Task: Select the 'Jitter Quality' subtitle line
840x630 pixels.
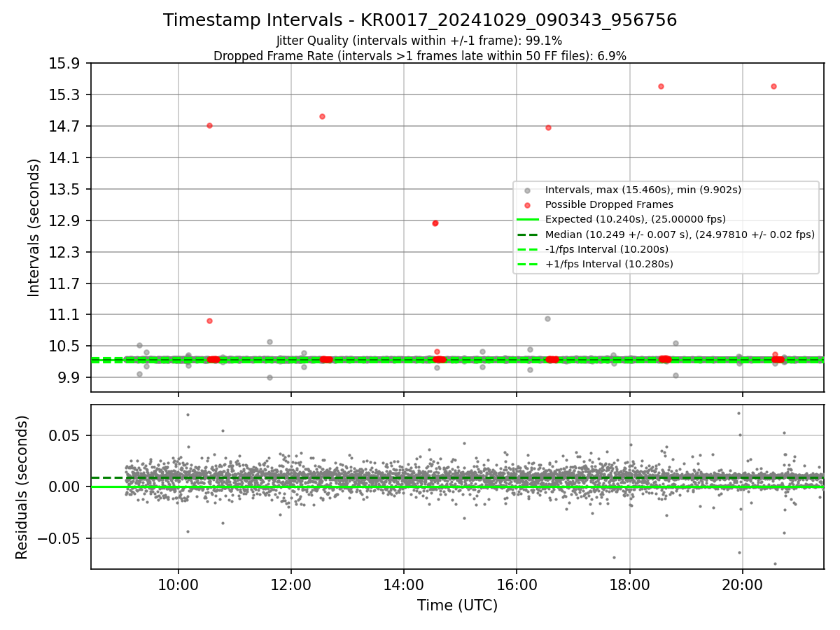Action: point(419,41)
